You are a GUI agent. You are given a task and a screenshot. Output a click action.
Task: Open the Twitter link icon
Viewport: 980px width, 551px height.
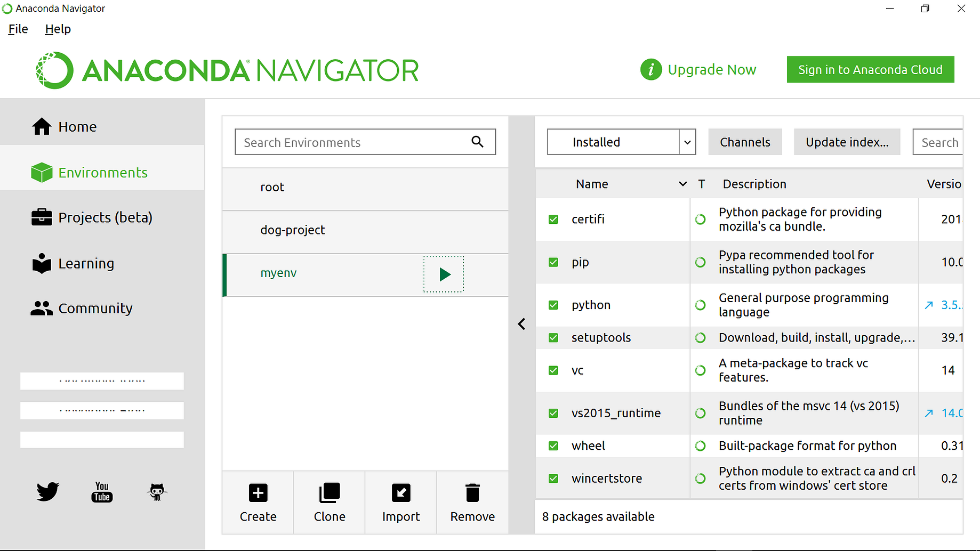pyautogui.click(x=48, y=491)
